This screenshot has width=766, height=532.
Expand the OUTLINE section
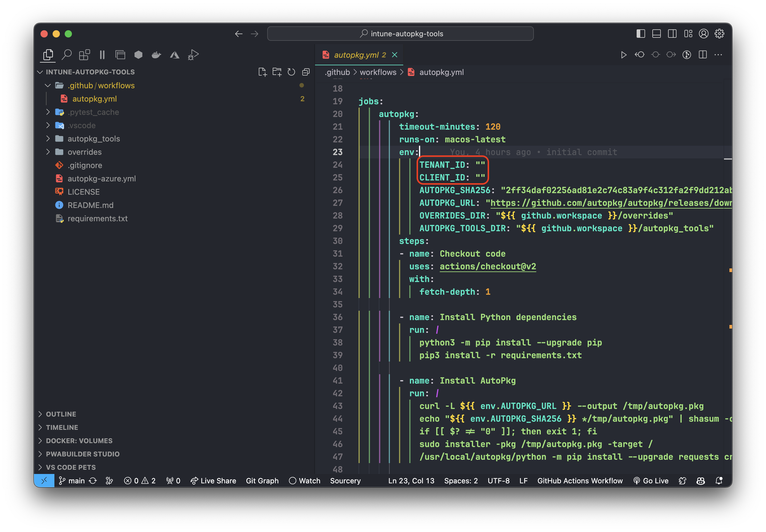point(61,414)
